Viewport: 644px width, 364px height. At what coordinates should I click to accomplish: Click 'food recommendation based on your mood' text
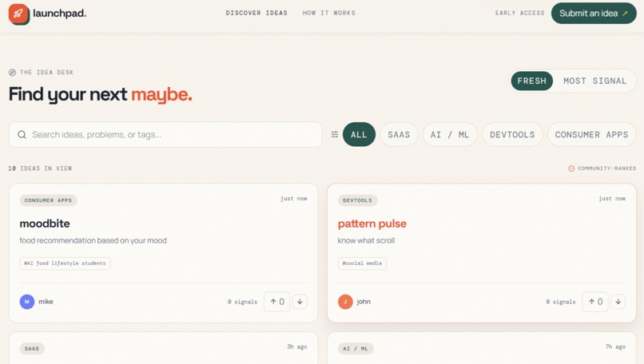click(x=93, y=240)
